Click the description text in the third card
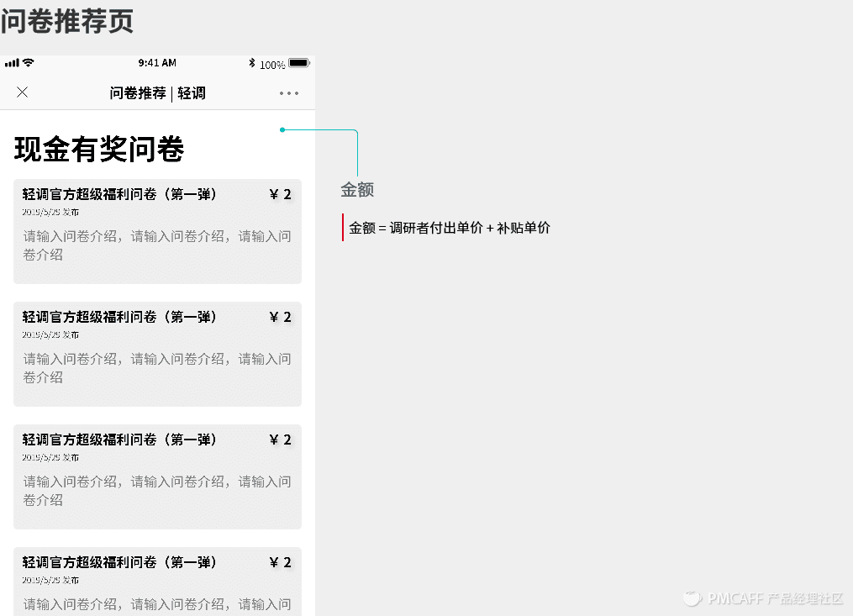Screen dimensions: 853x616 click(157, 491)
